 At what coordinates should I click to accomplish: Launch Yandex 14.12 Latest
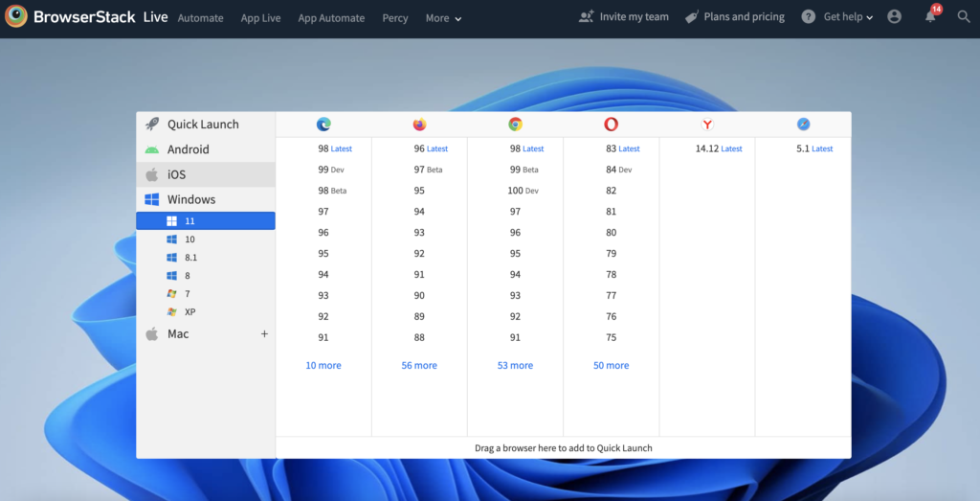719,148
